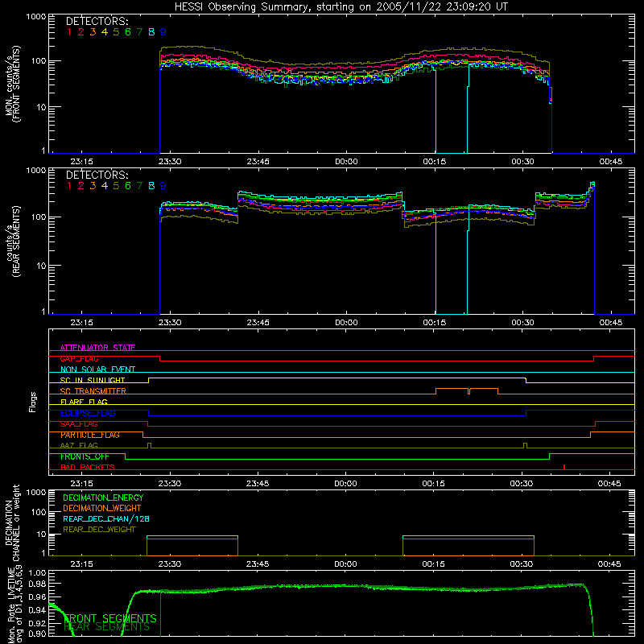Viewport: 644px width, 644px height.
Task: Click detector 9 legend number in front segments plot
Action: (163, 32)
